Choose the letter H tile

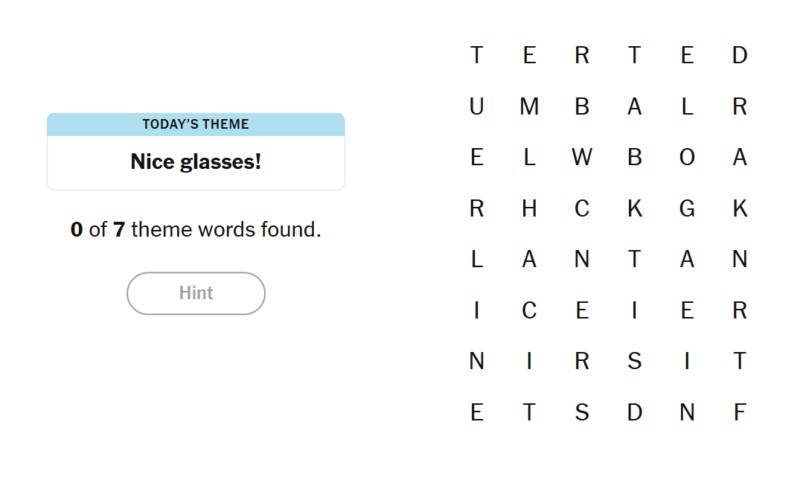point(529,208)
